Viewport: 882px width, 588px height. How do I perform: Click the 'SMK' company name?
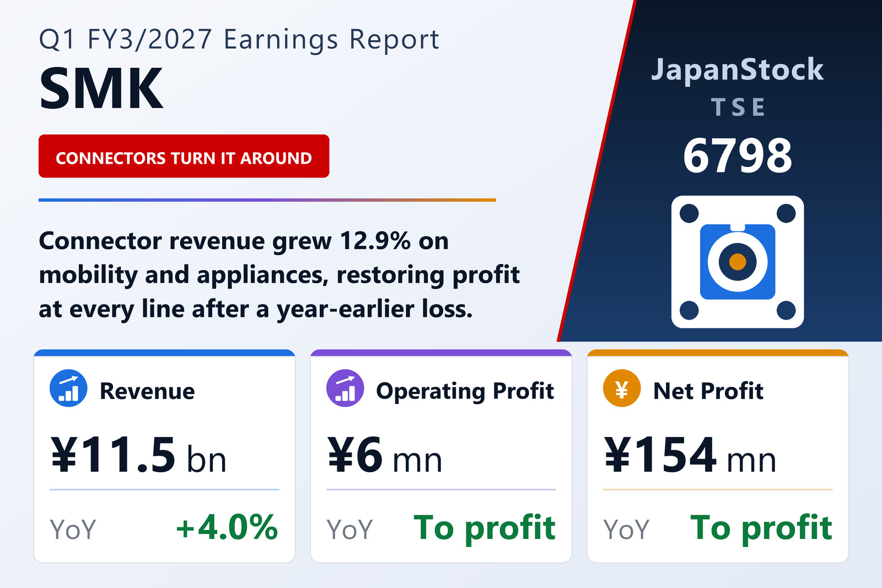click(101, 89)
